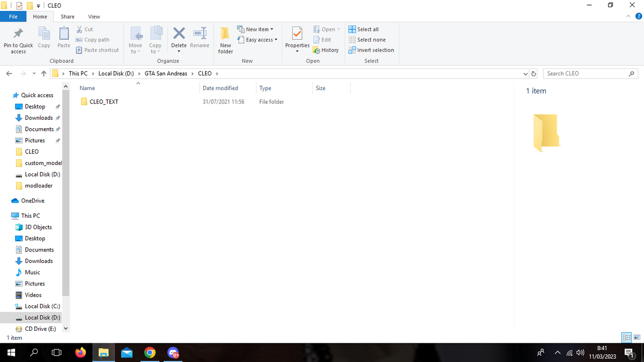This screenshot has height=362, width=644.
Task: Go Up one folder level
Action: coord(44,73)
